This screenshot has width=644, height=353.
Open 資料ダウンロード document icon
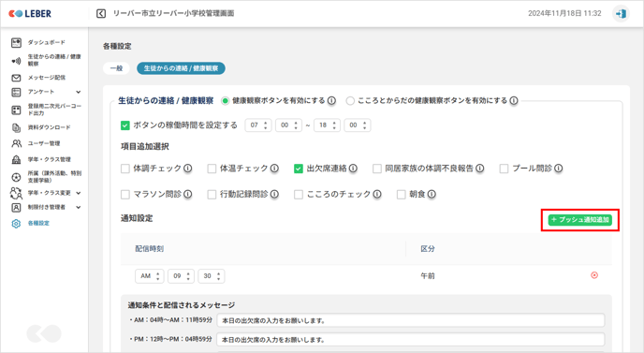point(16,127)
